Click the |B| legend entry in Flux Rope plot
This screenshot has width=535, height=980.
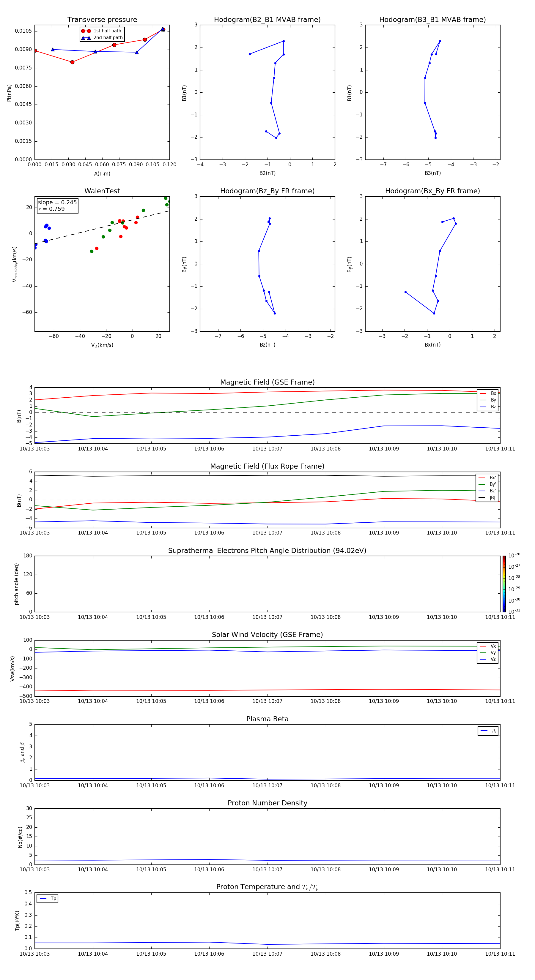coord(487,498)
